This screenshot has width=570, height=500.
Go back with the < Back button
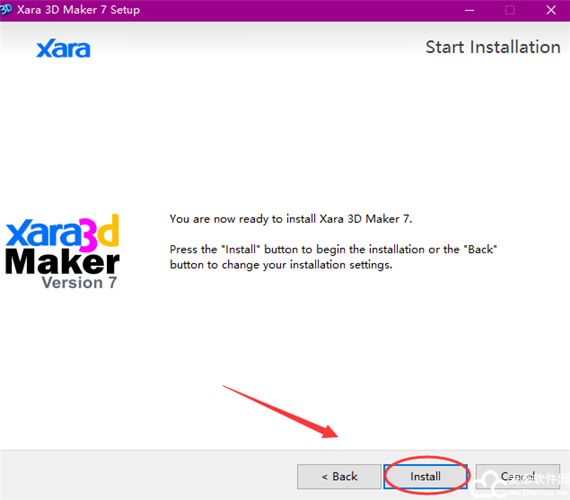click(x=339, y=476)
